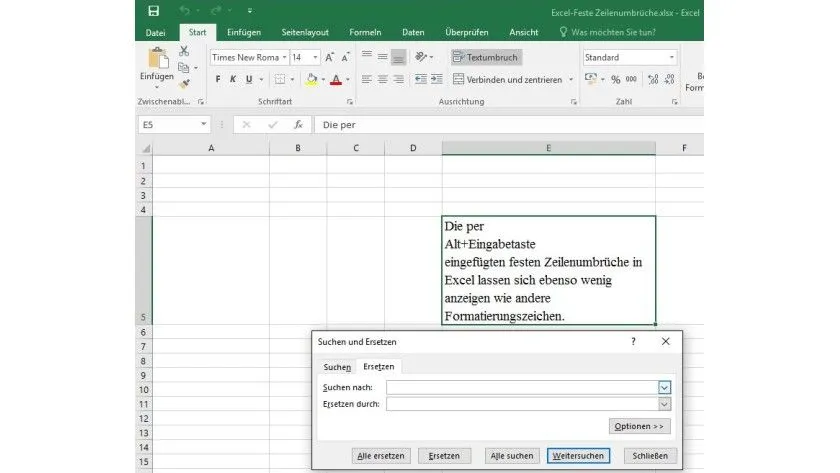Toggle Textumbruch wrap text

(x=486, y=57)
